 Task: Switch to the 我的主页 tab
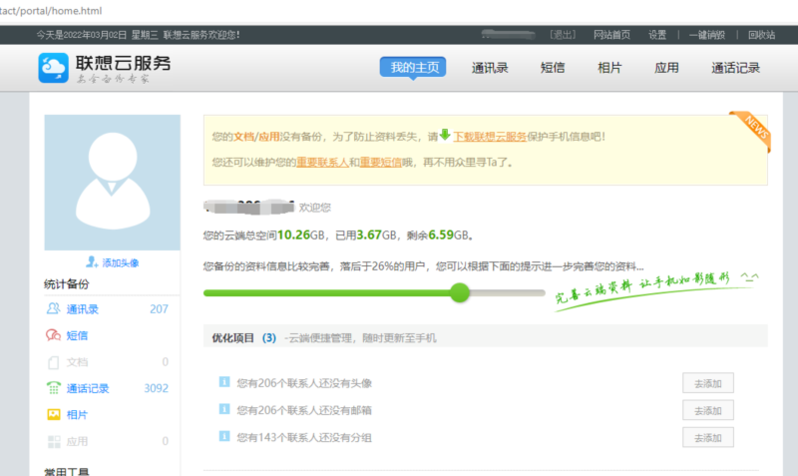tap(413, 68)
